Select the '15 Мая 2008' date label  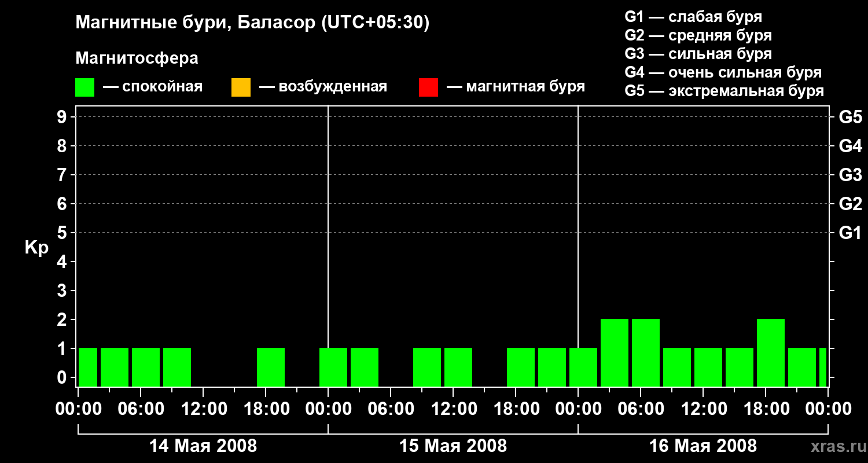click(453, 446)
